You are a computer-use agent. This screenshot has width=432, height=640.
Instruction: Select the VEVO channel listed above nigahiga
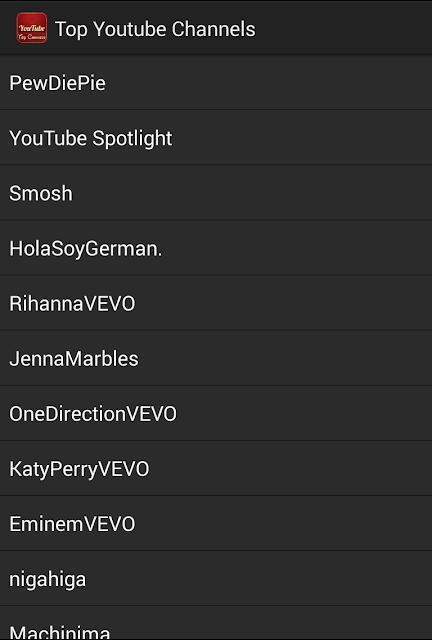[x=216, y=524]
